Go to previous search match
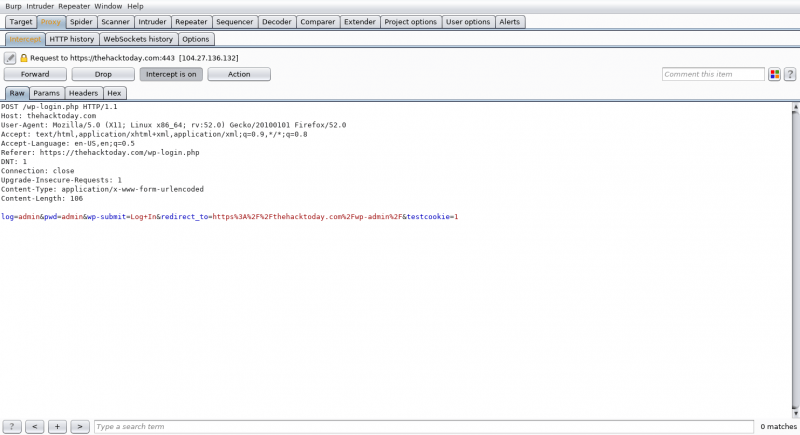The image size is (800, 435). click(x=35, y=426)
